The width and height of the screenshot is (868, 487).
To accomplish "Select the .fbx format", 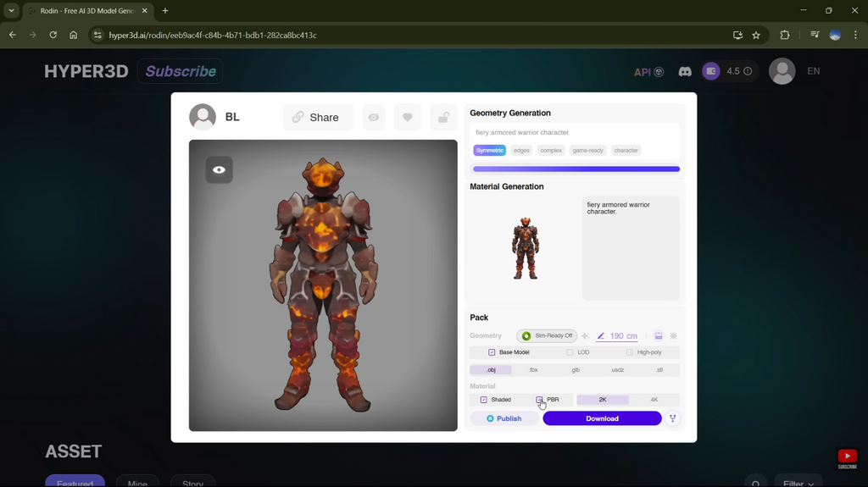I will coord(533,369).
